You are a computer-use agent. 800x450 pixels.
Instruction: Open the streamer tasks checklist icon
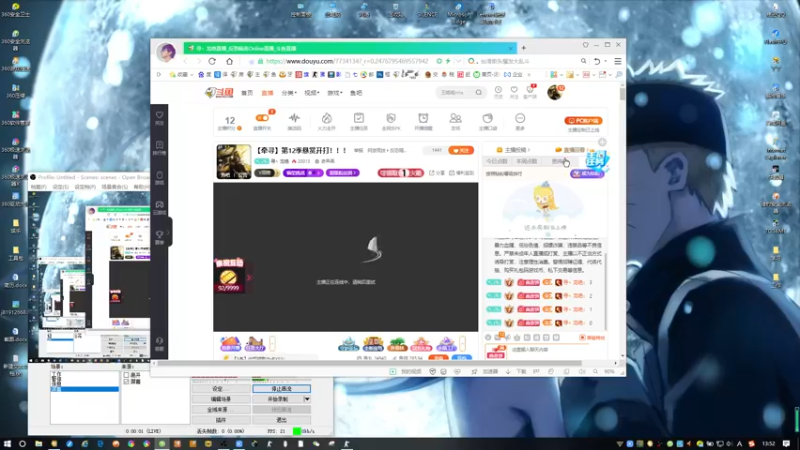click(x=359, y=118)
